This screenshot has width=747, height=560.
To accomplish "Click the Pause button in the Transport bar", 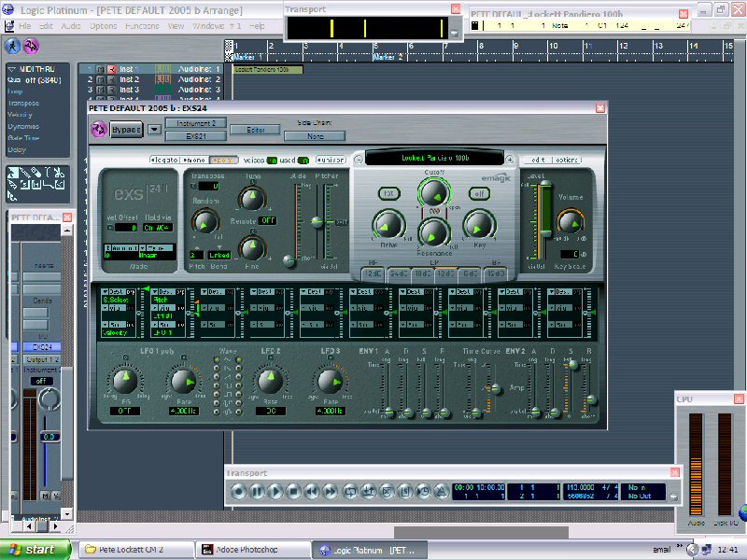I will (257, 491).
